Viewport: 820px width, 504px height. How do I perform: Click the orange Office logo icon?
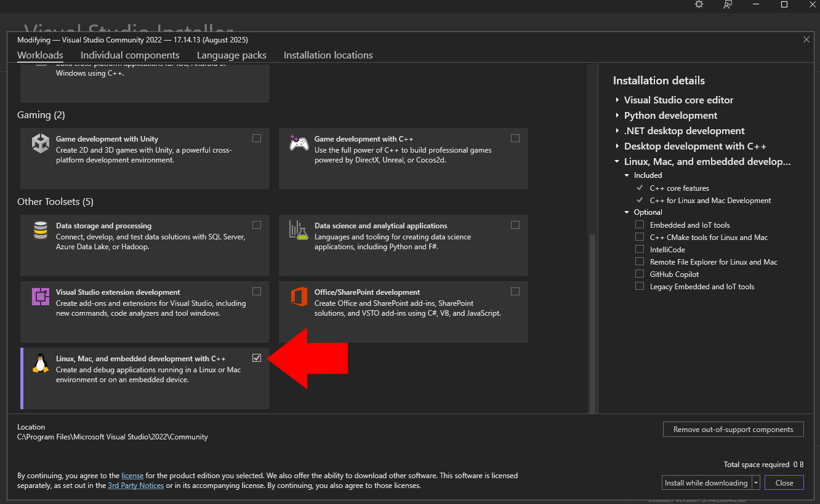click(x=299, y=297)
